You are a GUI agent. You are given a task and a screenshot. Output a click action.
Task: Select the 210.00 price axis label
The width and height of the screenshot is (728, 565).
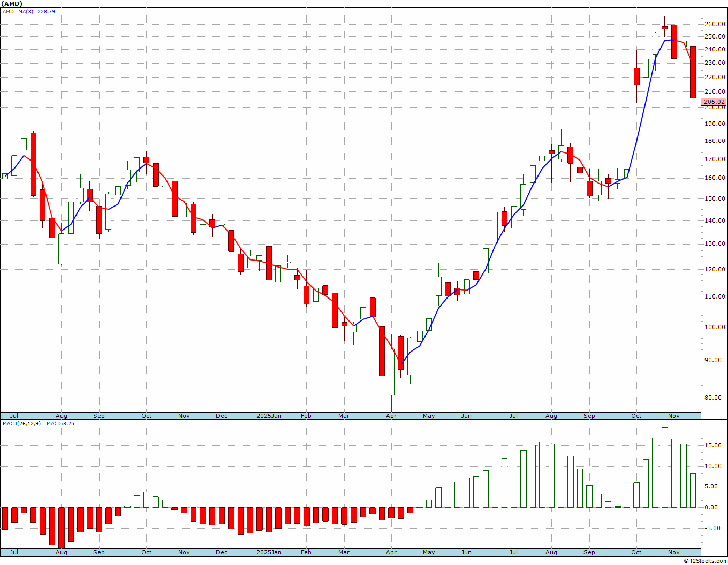pos(715,91)
